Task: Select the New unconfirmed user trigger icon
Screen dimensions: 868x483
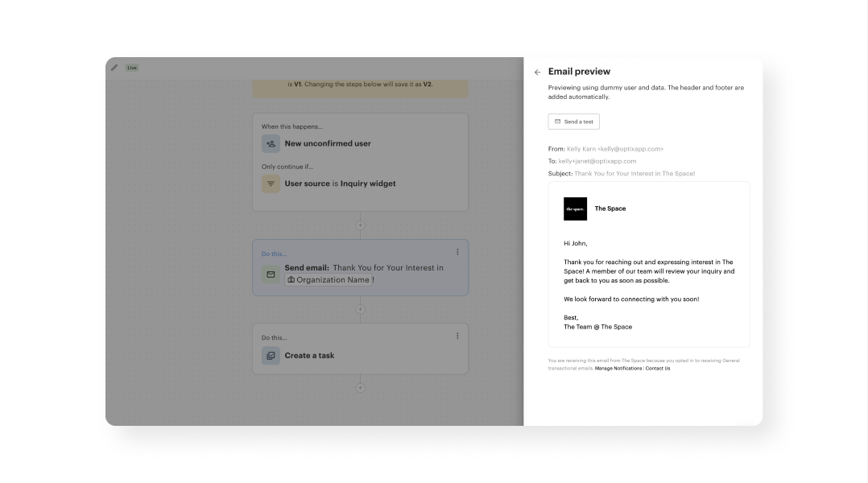Action: [271, 143]
